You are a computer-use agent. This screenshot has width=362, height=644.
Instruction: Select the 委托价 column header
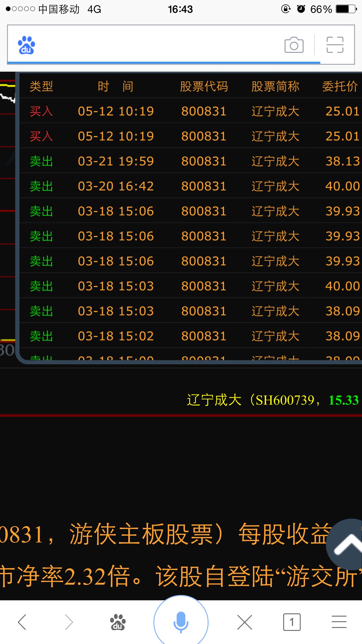point(340,86)
